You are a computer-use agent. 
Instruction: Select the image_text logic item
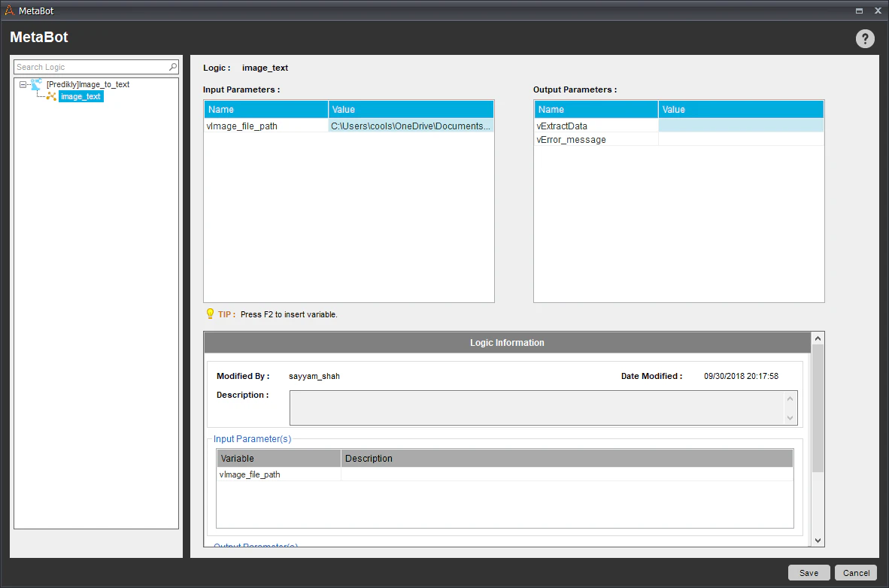[x=80, y=96]
